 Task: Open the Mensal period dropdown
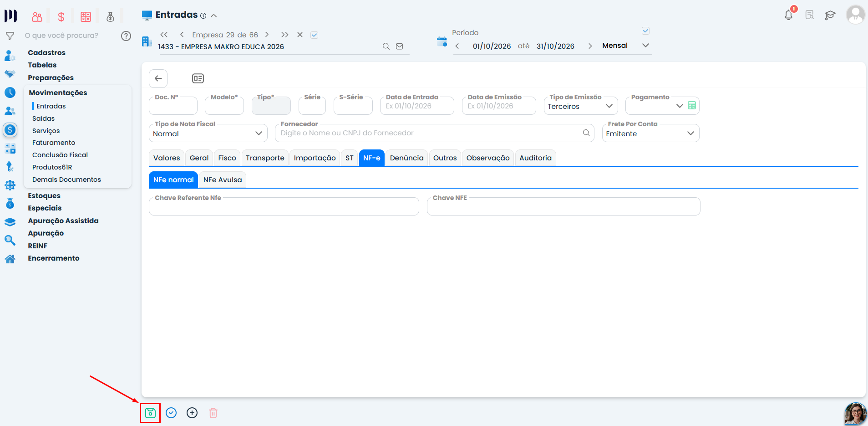pos(626,46)
